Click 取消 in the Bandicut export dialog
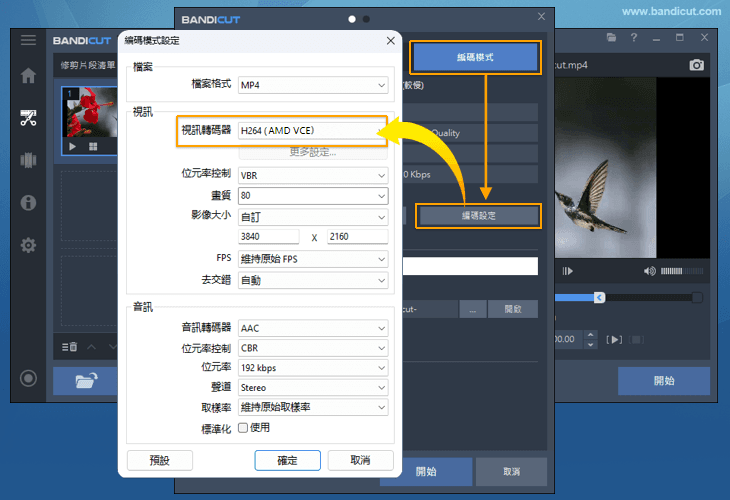The width and height of the screenshot is (730, 500). click(511, 472)
